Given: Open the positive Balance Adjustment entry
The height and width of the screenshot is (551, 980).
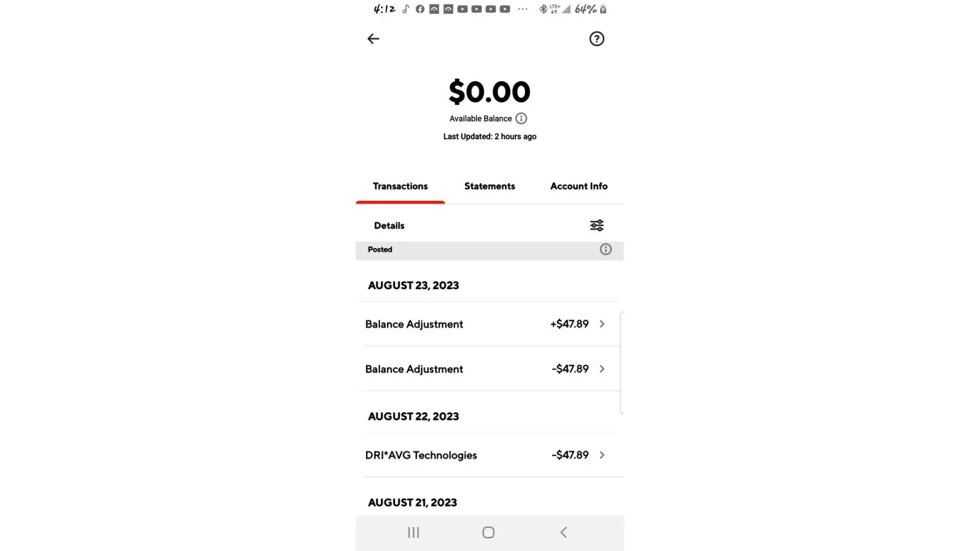Looking at the screenshot, I should tap(414, 324).
